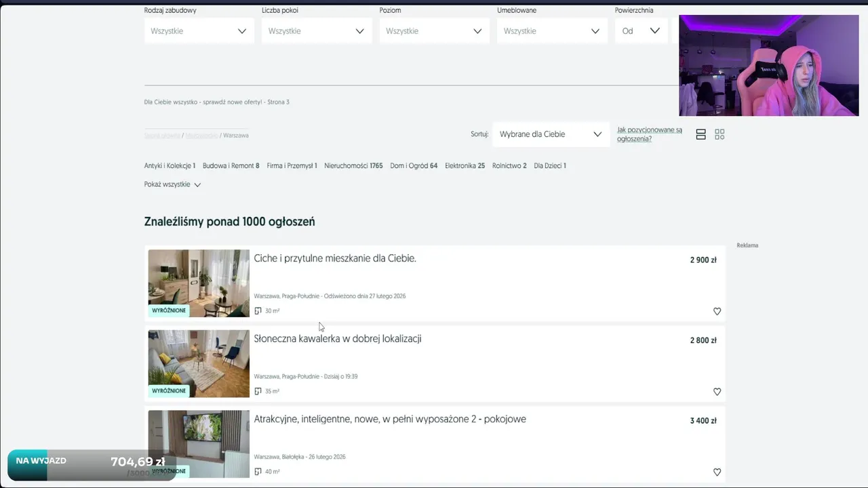Click the 2 900 zł price
Image resolution: width=868 pixels, height=488 pixels.
coord(703,260)
